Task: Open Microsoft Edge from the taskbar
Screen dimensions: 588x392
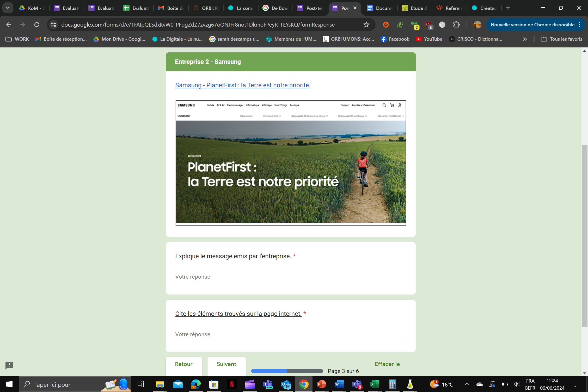Action: click(x=196, y=384)
